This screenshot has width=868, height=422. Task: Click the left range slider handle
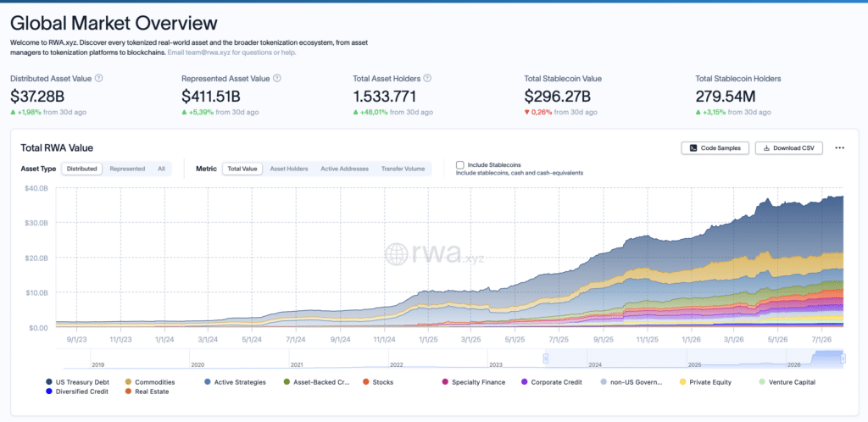[545, 358]
